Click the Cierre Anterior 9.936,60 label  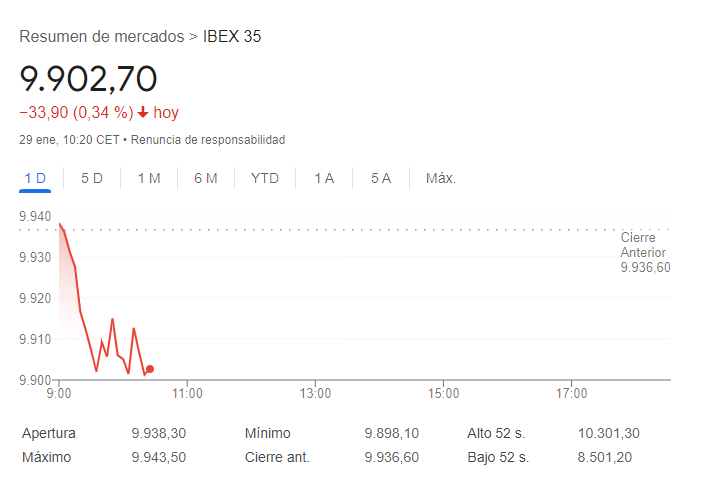645,253
